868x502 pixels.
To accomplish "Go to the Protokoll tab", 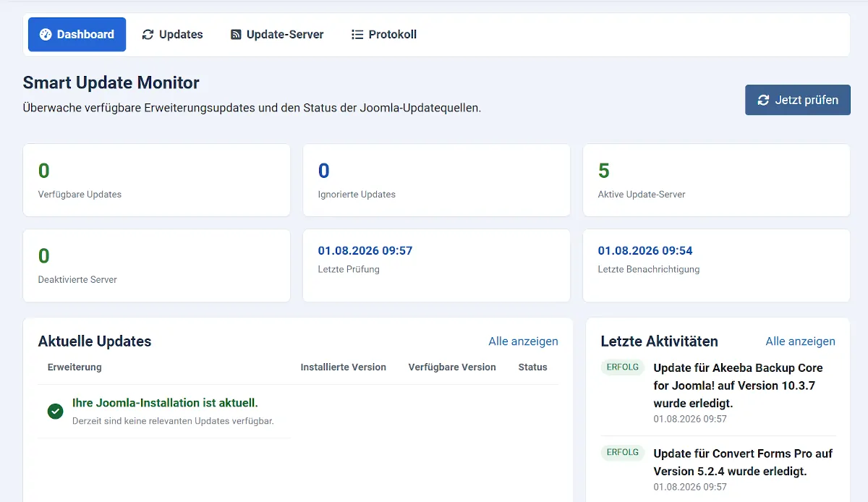I will [x=384, y=34].
